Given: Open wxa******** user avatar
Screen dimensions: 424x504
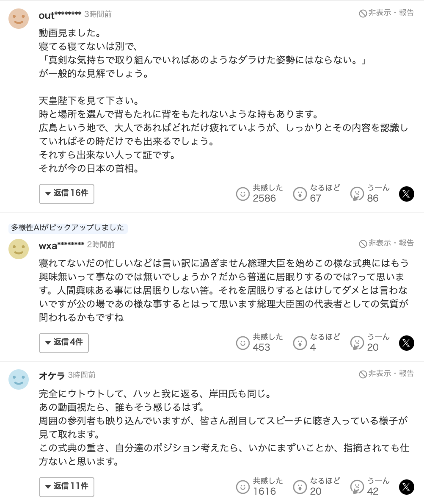Looking at the screenshot, I should click(x=19, y=249).
